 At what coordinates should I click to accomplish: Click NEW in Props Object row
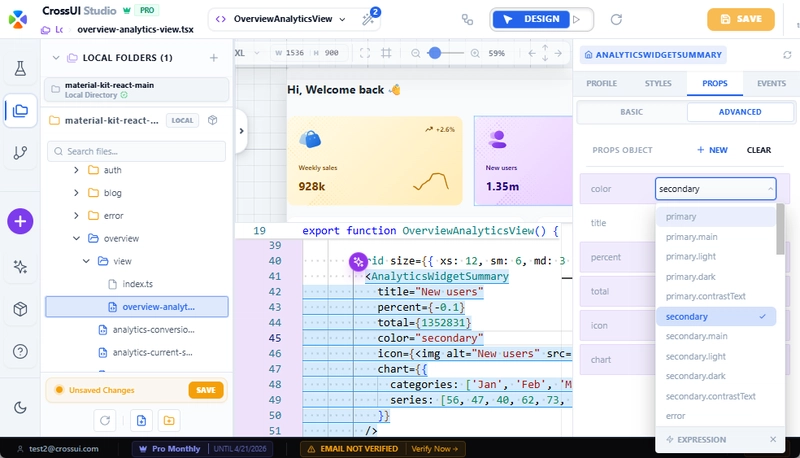[x=712, y=150]
